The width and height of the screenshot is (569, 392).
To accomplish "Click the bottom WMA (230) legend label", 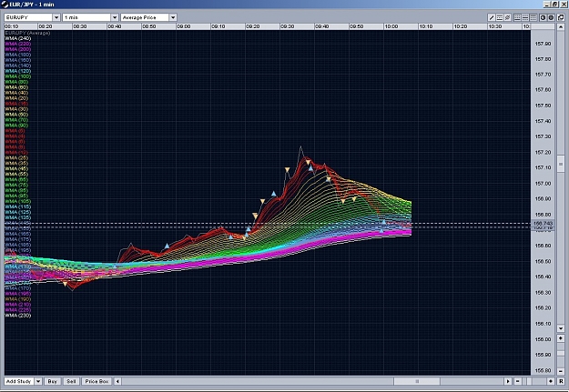I will [x=18, y=316].
